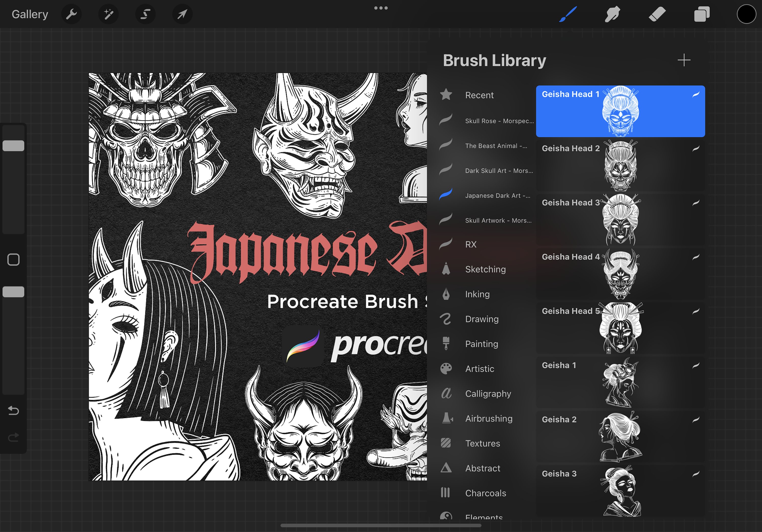Click the artwork canvas image
The width and height of the screenshot is (762, 532).
[x=258, y=277]
